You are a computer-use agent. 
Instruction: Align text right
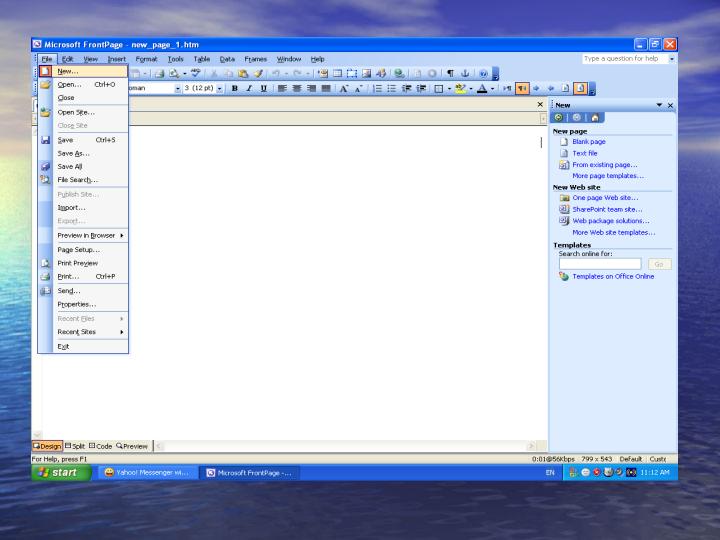point(311,88)
